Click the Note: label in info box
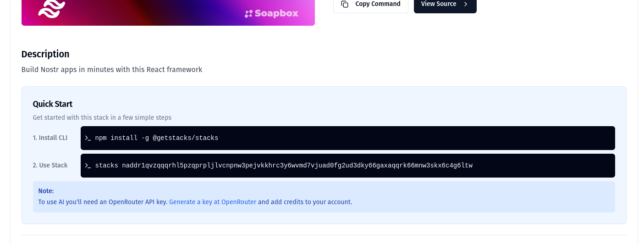This screenshot has width=644, height=245. 46,191
